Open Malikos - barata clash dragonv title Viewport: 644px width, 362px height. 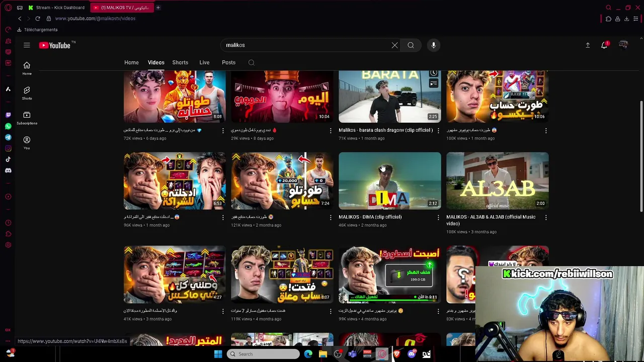click(x=385, y=130)
